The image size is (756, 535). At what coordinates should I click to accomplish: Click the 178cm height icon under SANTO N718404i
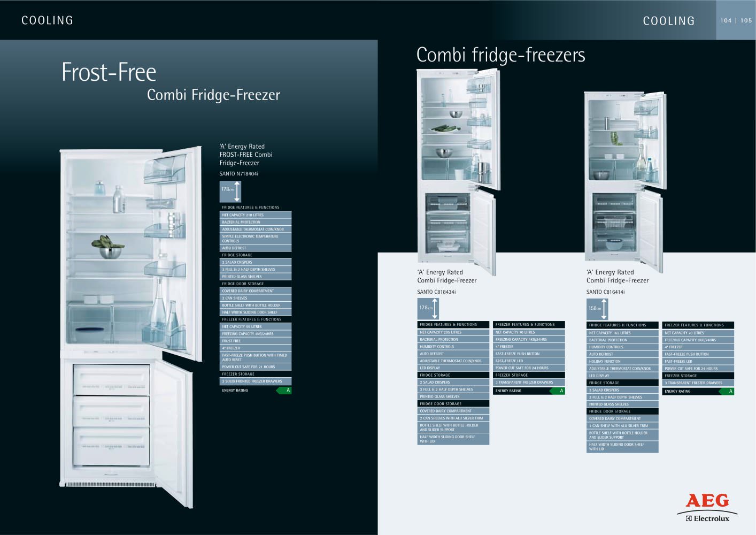(230, 192)
